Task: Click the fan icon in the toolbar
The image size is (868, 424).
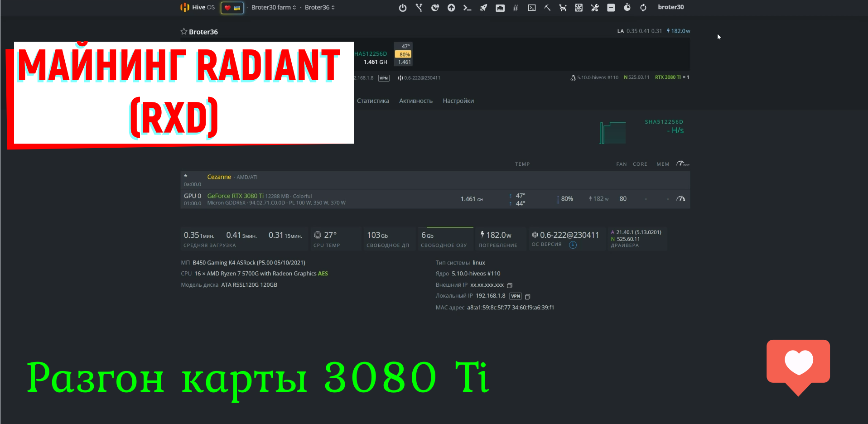Action: click(579, 8)
